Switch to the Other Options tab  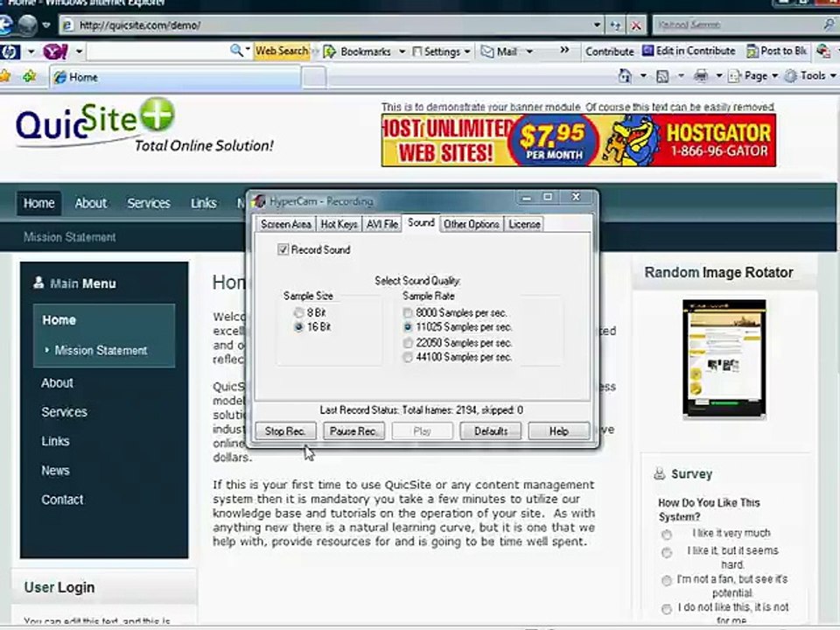(472, 224)
